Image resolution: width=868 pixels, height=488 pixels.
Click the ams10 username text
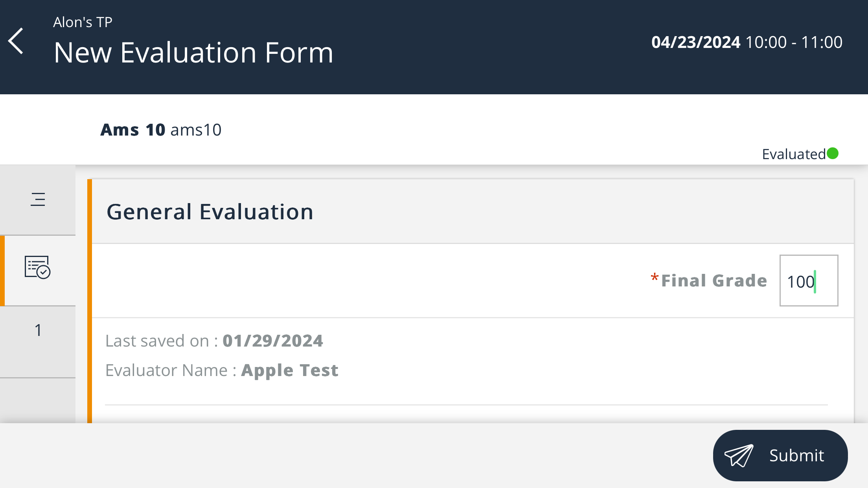pyautogui.click(x=196, y=130)
